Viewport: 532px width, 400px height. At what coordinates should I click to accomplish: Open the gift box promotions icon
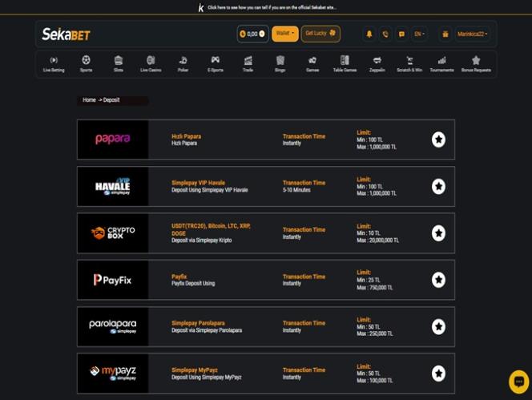pos(445,34)
